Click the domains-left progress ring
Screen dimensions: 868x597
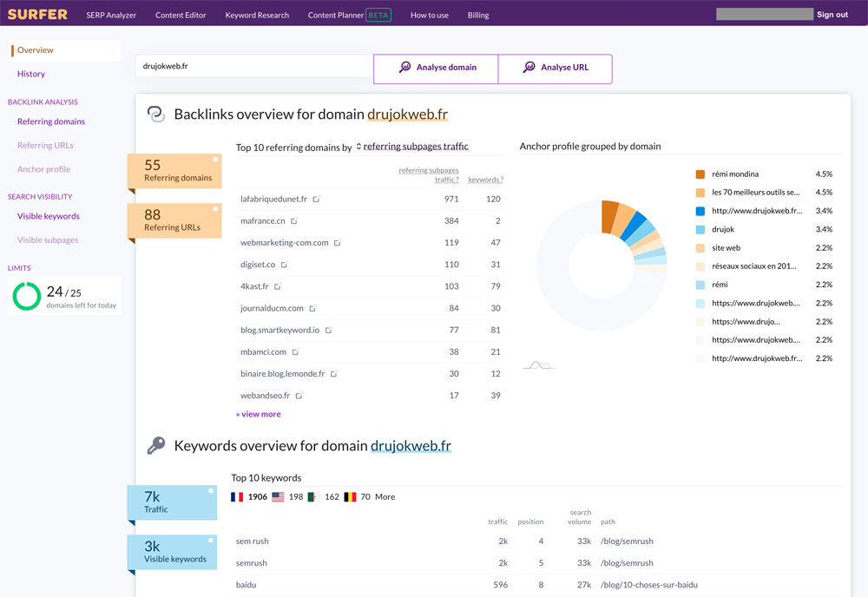(x=27, y=296)
